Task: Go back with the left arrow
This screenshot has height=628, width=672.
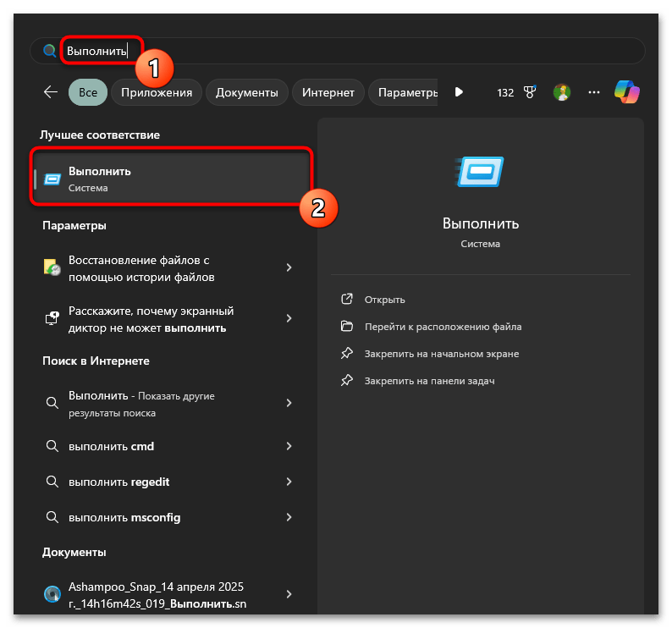Action: (51, 92)
